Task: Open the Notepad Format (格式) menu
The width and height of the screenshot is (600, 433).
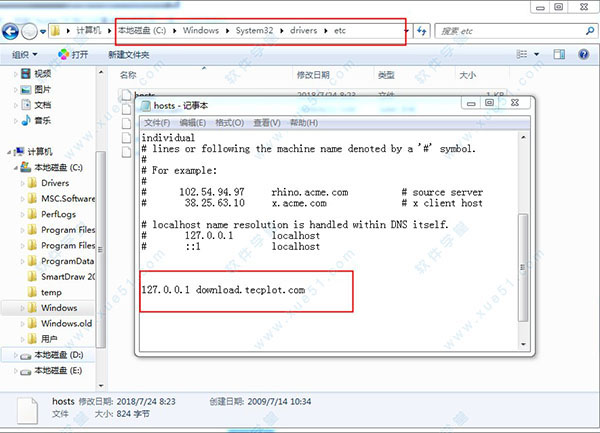Action: coord(230,122)
